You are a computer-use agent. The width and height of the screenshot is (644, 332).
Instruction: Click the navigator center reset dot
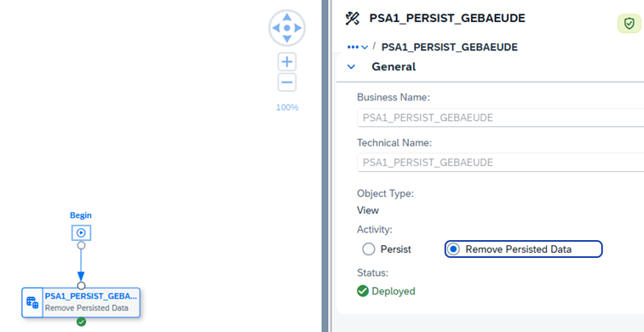coord(287,28)
